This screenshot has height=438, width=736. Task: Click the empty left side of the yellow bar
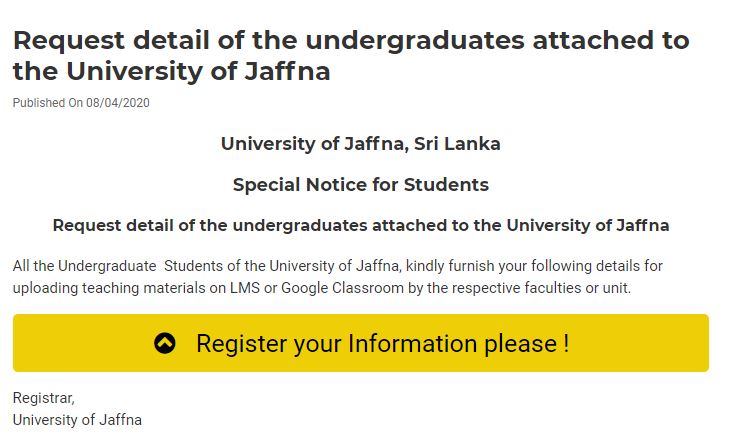(x=80, y=343)
